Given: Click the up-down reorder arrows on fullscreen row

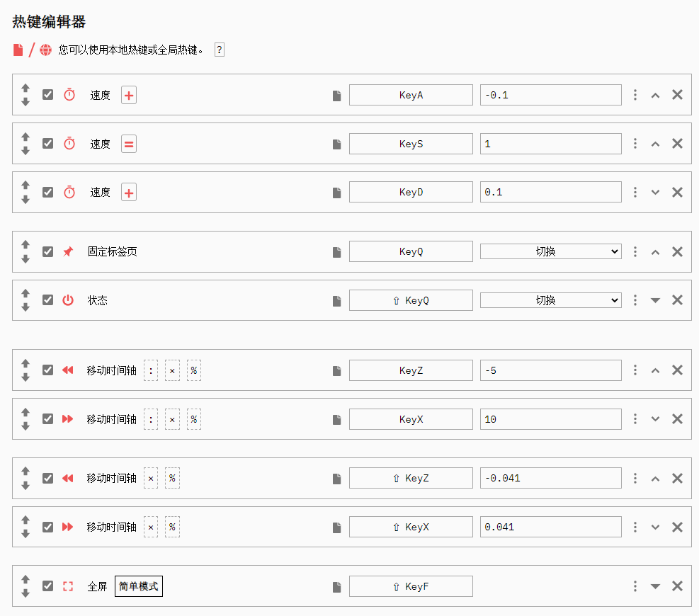Looking at the screenshot, I should tap(25, 586).
